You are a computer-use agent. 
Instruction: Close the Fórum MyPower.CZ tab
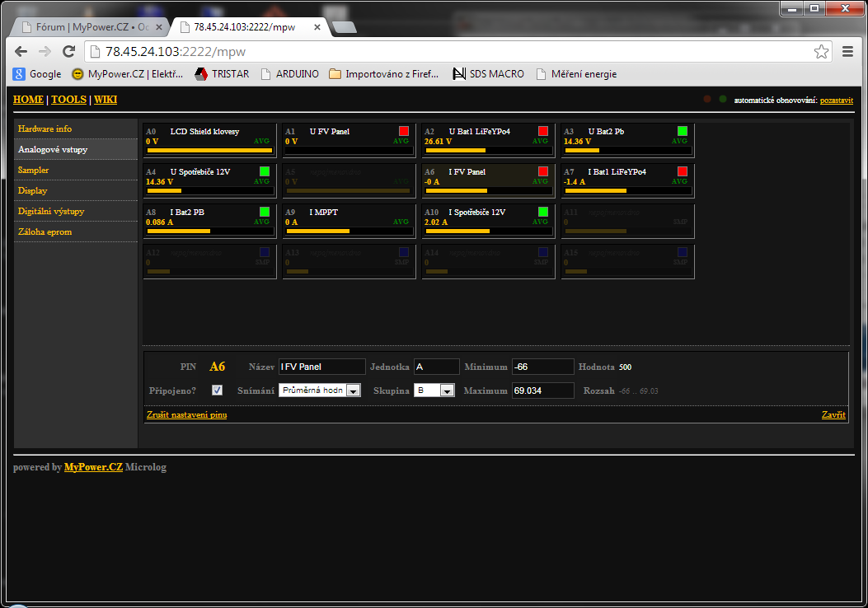(x=159, y=27)
